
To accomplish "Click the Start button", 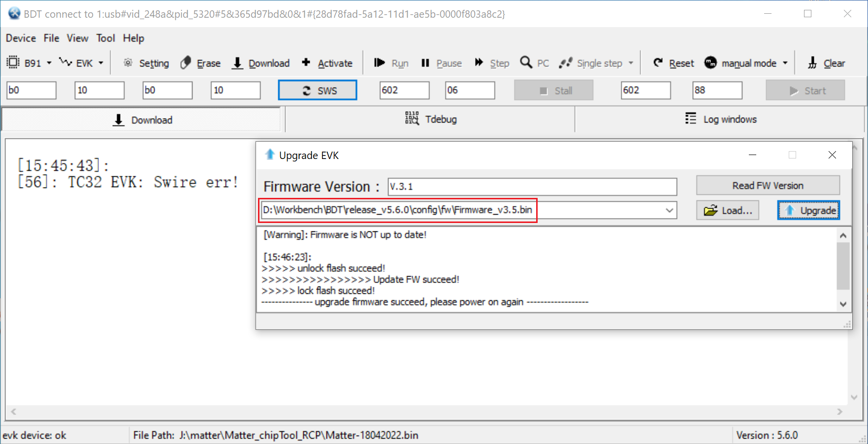I will [x=805, y=91].
